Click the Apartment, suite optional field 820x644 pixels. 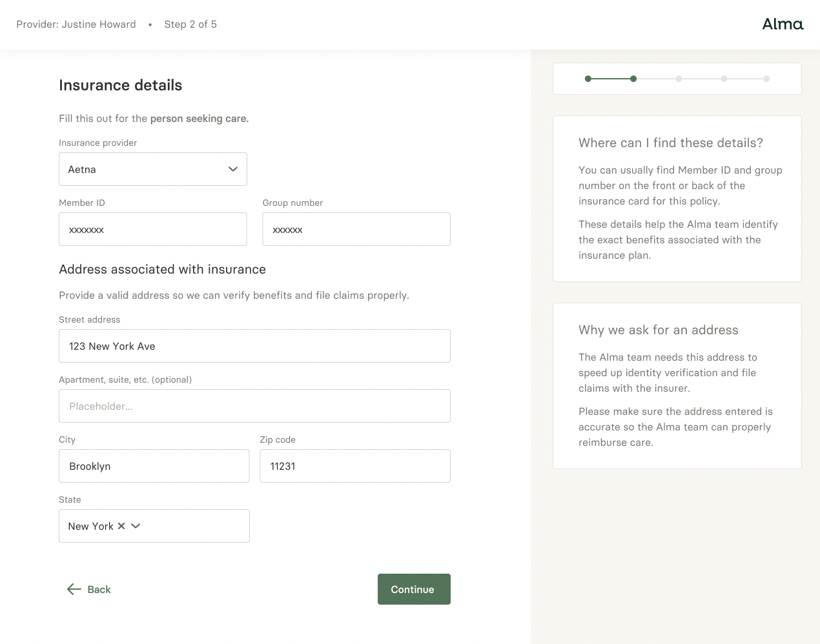pos(254,406)
